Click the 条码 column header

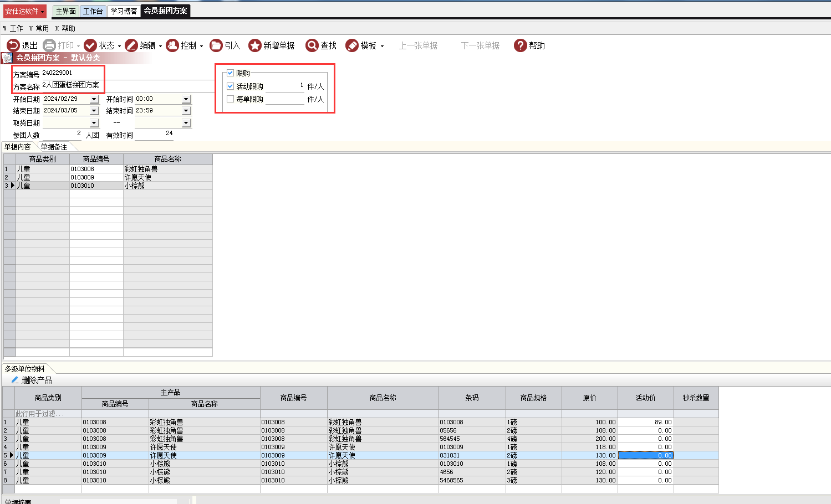[x=472, y=398]
